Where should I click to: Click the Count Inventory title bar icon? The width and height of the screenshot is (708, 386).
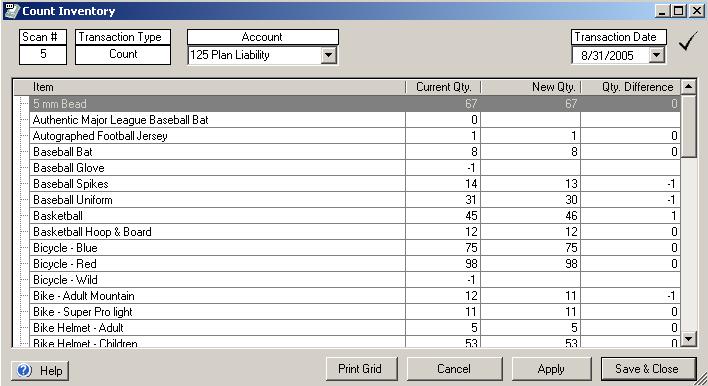tap(11, 10)
